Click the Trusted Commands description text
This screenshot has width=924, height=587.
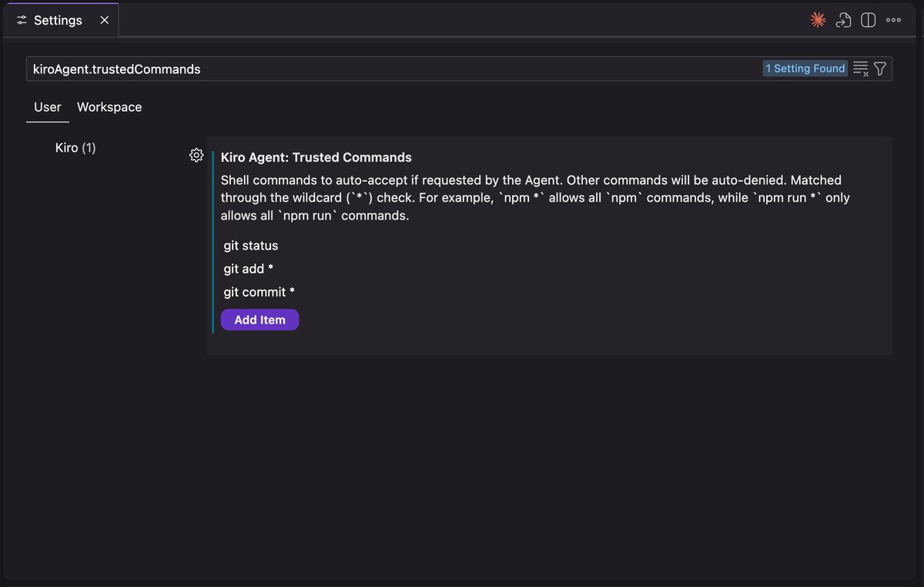pos(535,198)
